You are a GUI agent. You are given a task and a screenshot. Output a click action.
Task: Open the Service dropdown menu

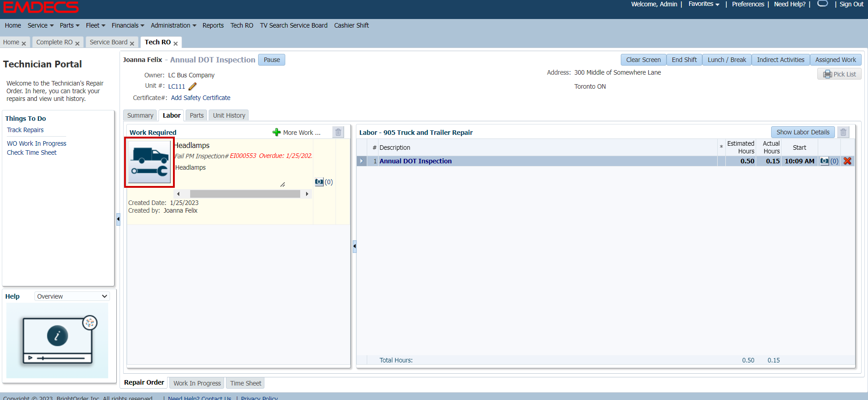pos(41,25)
